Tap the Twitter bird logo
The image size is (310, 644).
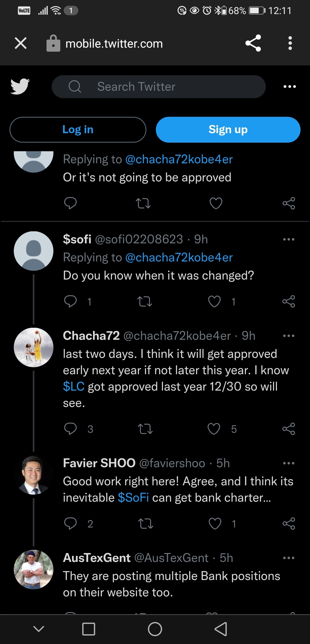tap(20, 86)
